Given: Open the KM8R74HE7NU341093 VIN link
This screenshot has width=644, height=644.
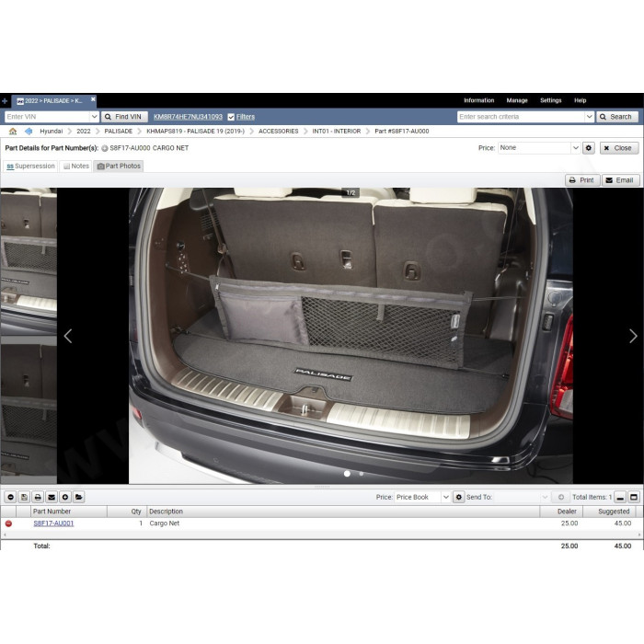Looking at the screenshot, I should (188, 117).
